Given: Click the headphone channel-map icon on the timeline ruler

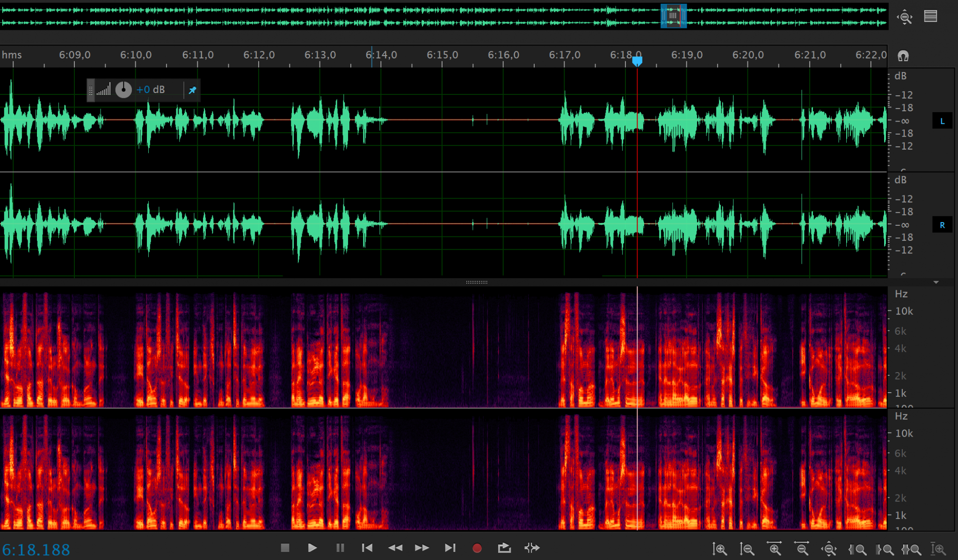Looking at the screenshot, I should 903,56.
